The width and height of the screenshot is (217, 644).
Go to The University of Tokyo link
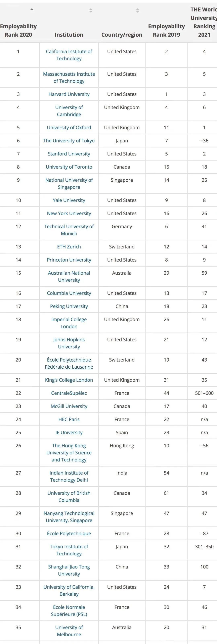coord(69,141)
